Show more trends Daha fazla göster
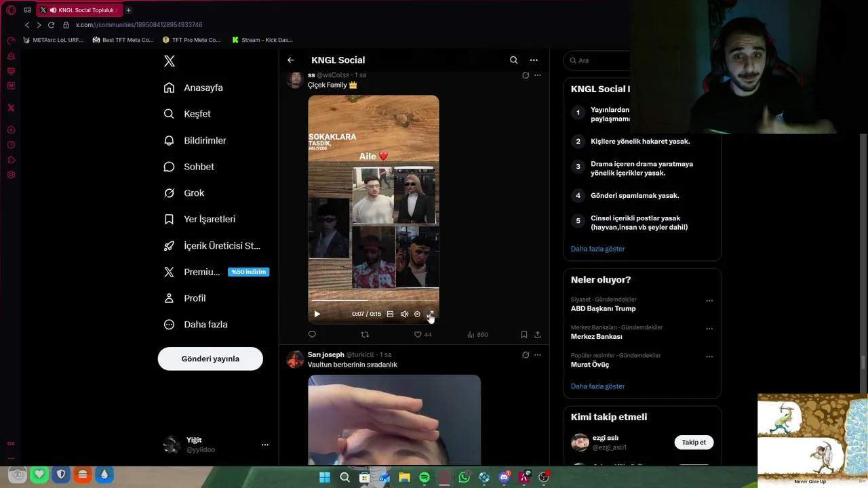 (597, 386)
